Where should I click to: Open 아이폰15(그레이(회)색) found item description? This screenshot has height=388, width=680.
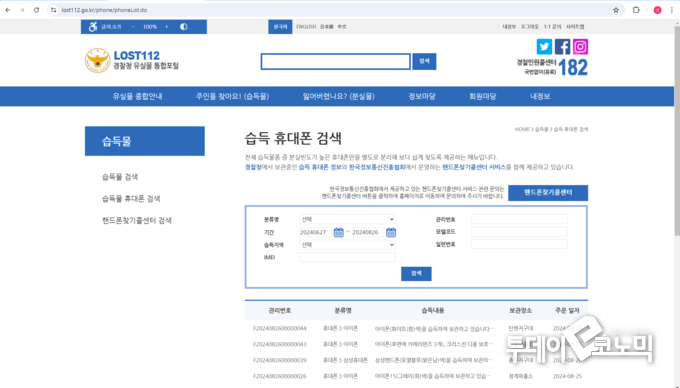434,376
